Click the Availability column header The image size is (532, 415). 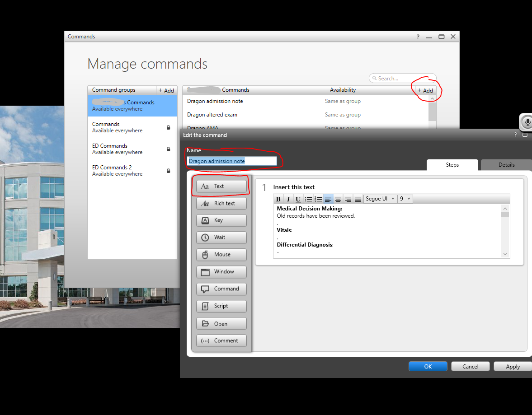tap(343, 90)
